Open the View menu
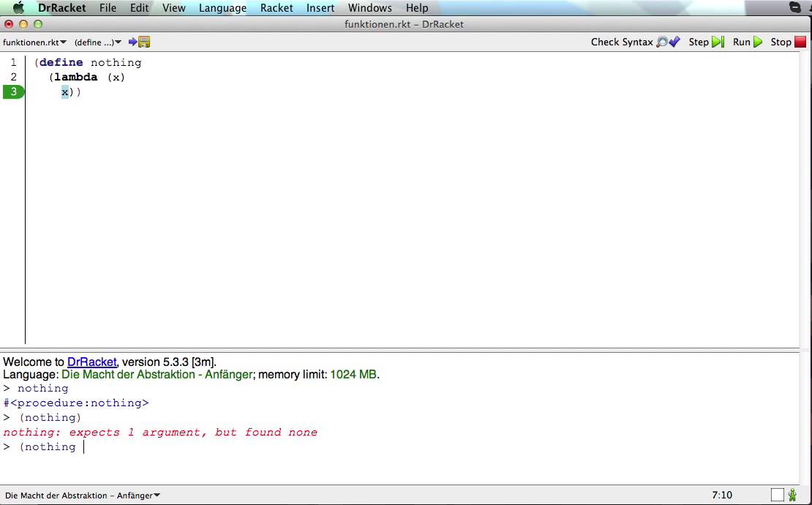The height and width of the screenshot is (505, 812). (x=173, y=8)
